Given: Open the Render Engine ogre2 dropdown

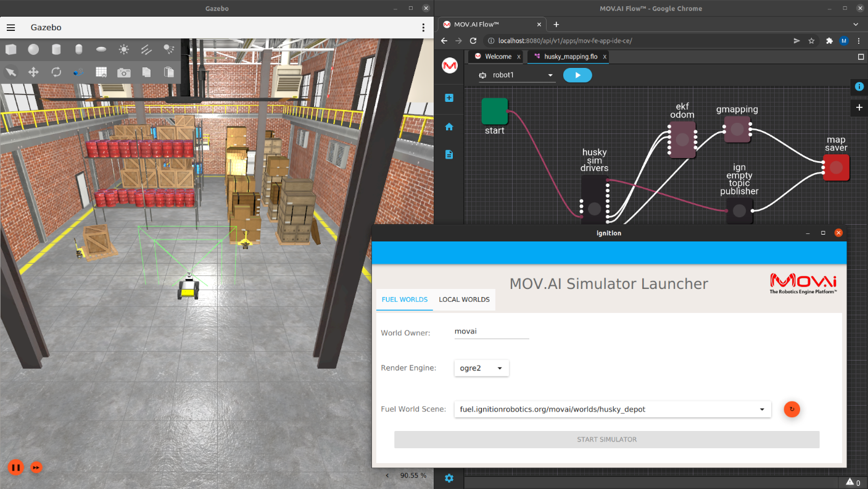Looking at the screenshot, I should (481, 368).
